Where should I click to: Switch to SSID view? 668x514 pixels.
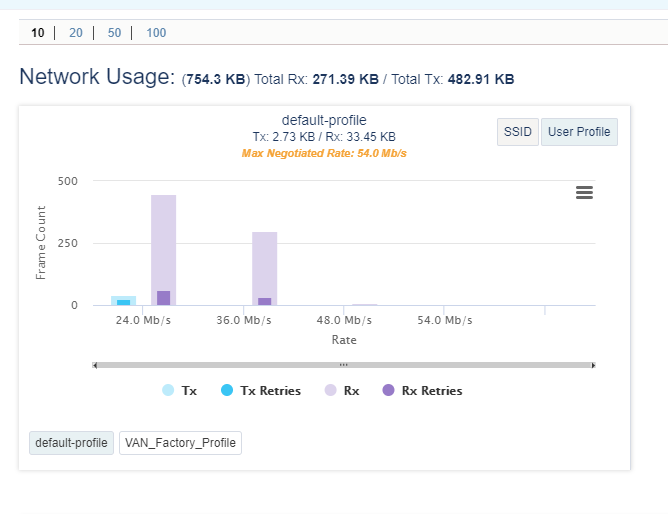[517, 132]
